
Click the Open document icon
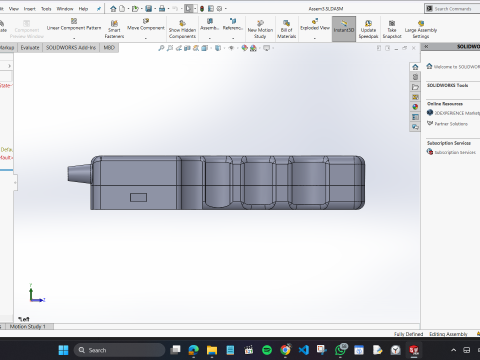click(x=135, y=9)
